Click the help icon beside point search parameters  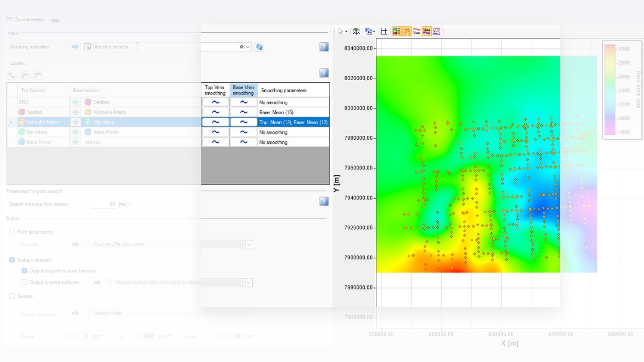(x=324, y=201)
